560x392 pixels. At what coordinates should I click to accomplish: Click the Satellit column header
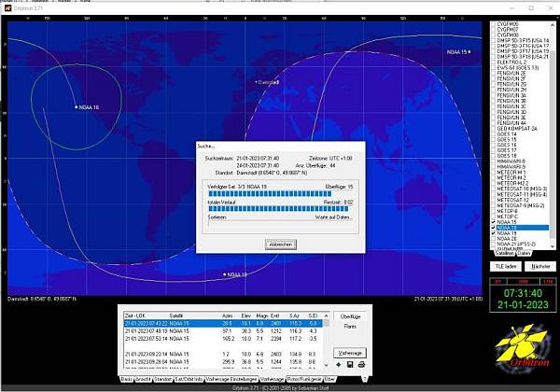(176, 316)
